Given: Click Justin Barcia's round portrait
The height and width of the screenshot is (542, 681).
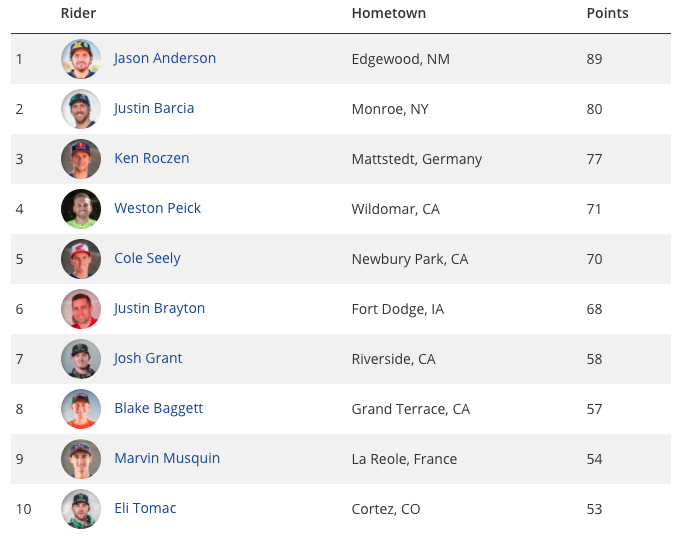Looking at the screenshot, I should 81,109.
